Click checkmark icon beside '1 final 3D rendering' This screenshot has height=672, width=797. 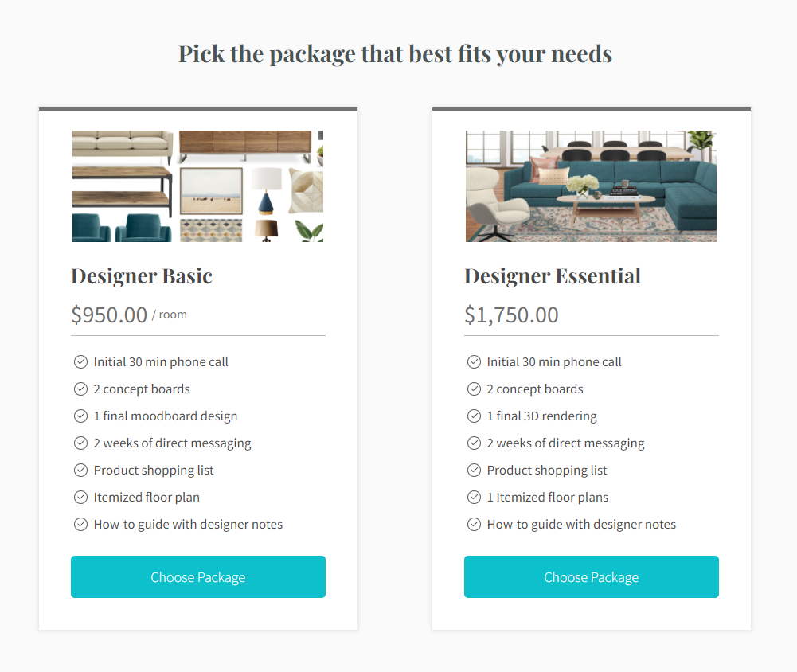474,416
